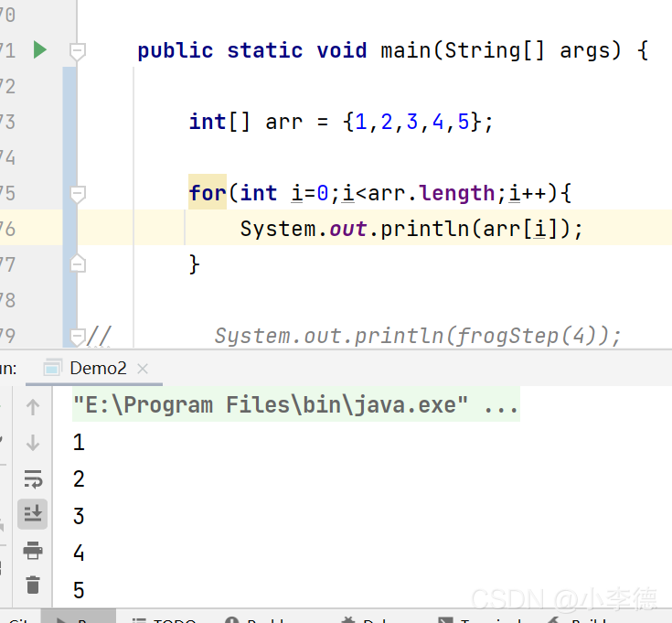The width and height of the screenshot is (672, 623).
Task: Click console output line '4'
Action: point(79,553)
